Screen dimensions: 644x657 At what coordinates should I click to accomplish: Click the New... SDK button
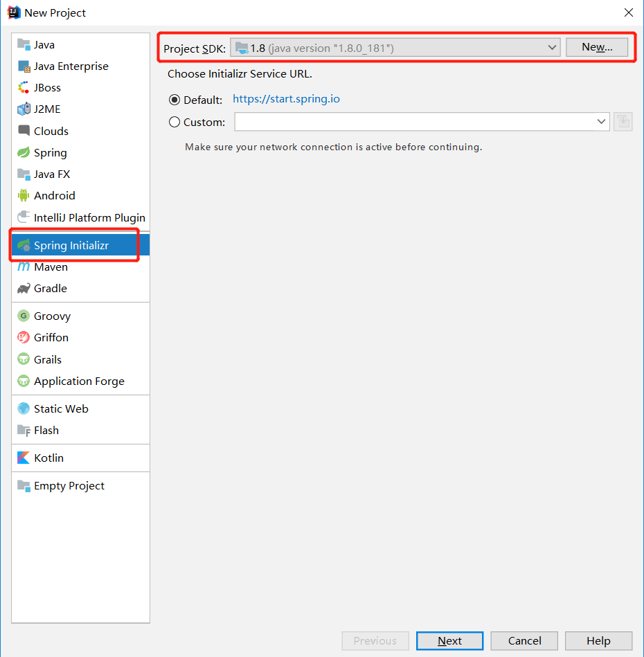tap(597, 47)
